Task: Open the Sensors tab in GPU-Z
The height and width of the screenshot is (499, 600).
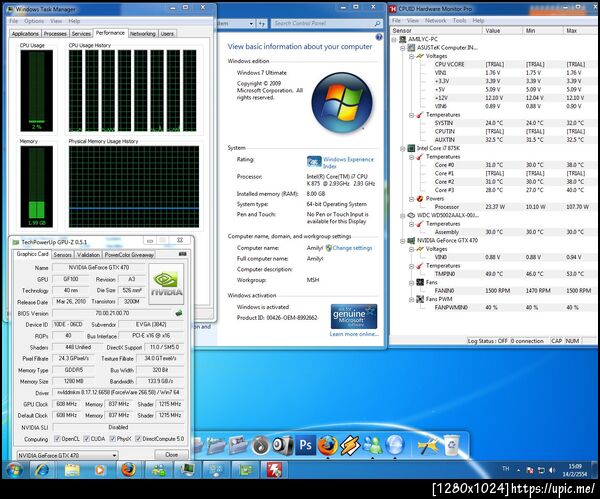Action: [x=62, y=254]
